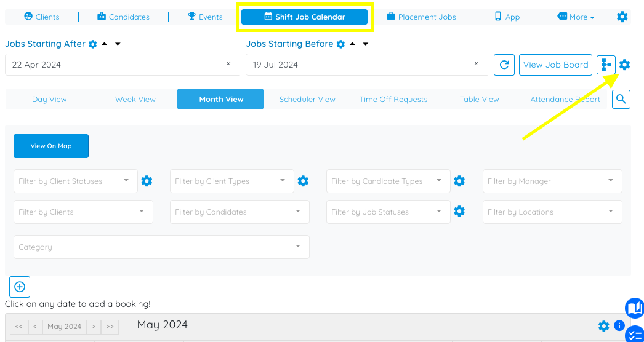This screenshot has width=644, height=342.
Task: Open Filter by Client Statuses dropdown
Action: coord(76,181)
